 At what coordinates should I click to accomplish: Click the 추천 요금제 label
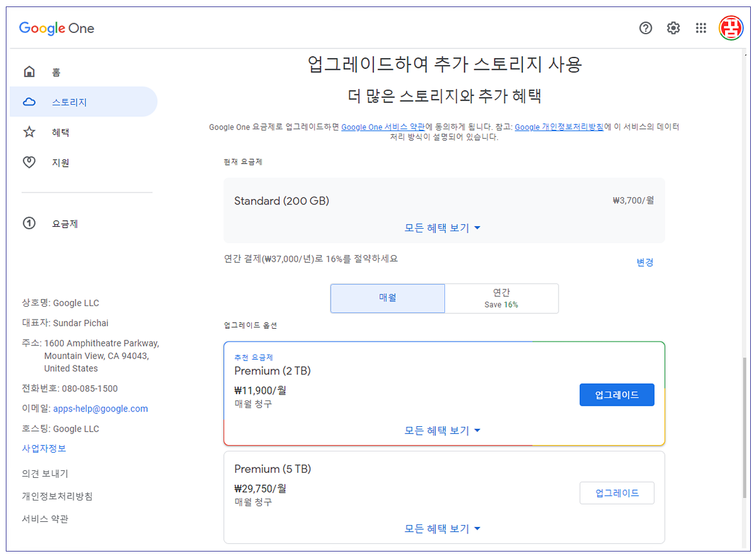point(254,357)
